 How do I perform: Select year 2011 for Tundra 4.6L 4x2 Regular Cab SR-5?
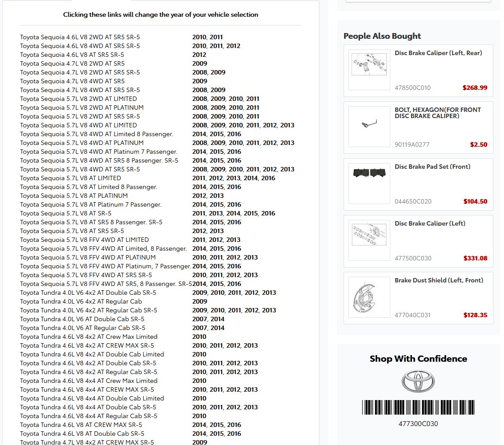(216, 372)
